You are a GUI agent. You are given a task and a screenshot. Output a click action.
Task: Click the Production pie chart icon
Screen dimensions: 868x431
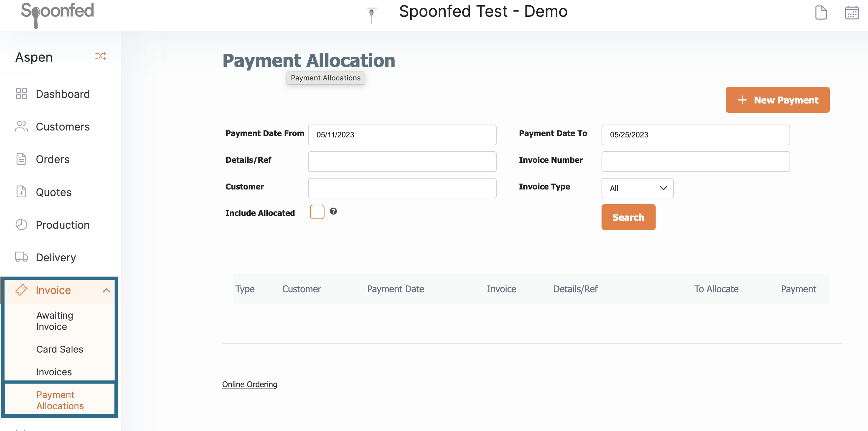pos(21,225)
